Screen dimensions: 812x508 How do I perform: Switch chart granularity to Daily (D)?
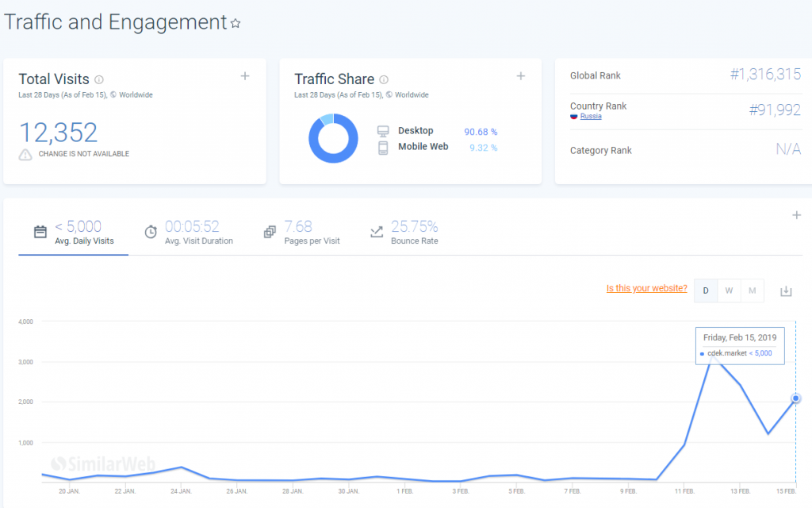(x=706, y=291)
